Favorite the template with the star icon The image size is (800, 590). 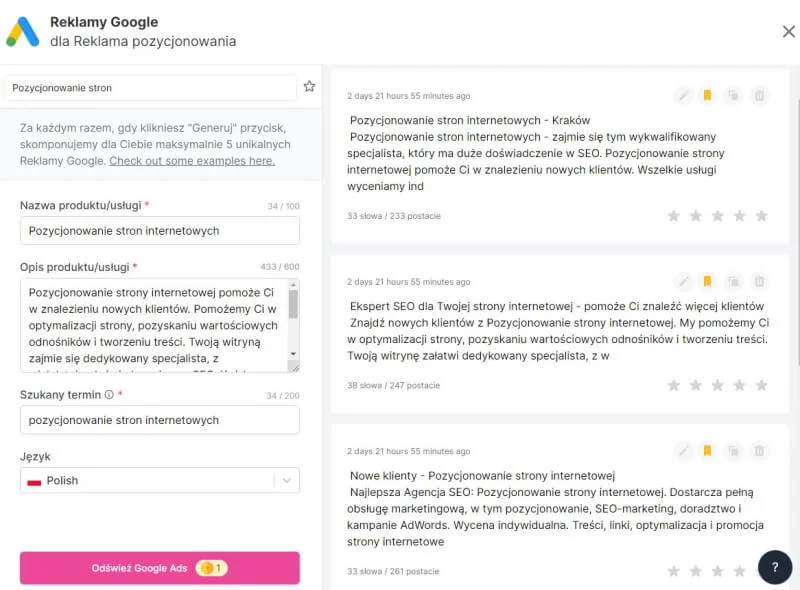click(x=309, y=87)
